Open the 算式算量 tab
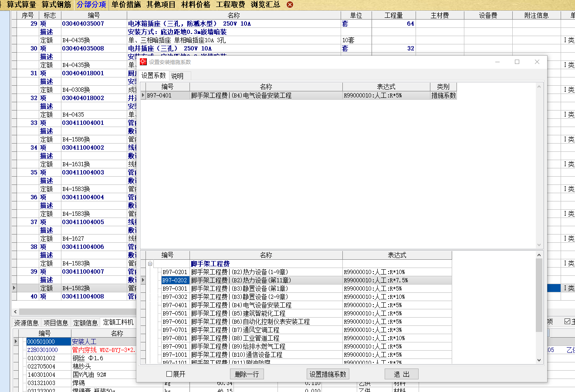 point(21,5)
